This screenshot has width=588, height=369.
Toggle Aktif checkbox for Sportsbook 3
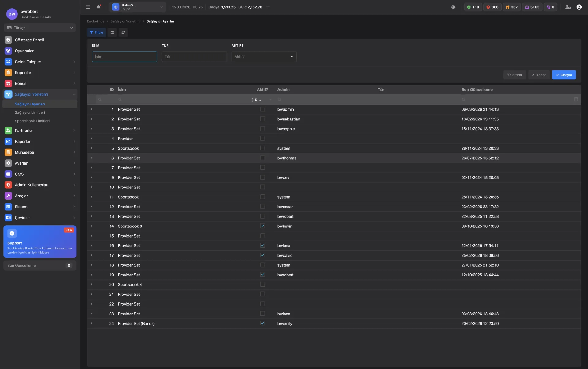pyautogui.click(x=262, y=226)
